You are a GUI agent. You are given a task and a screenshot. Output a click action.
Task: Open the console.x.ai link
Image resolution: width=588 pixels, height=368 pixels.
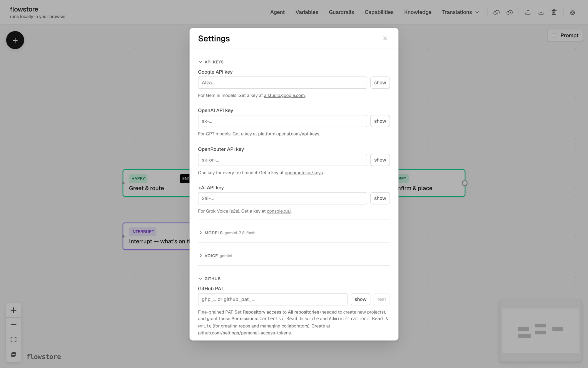pyautogui.click(x=278, y=211)
